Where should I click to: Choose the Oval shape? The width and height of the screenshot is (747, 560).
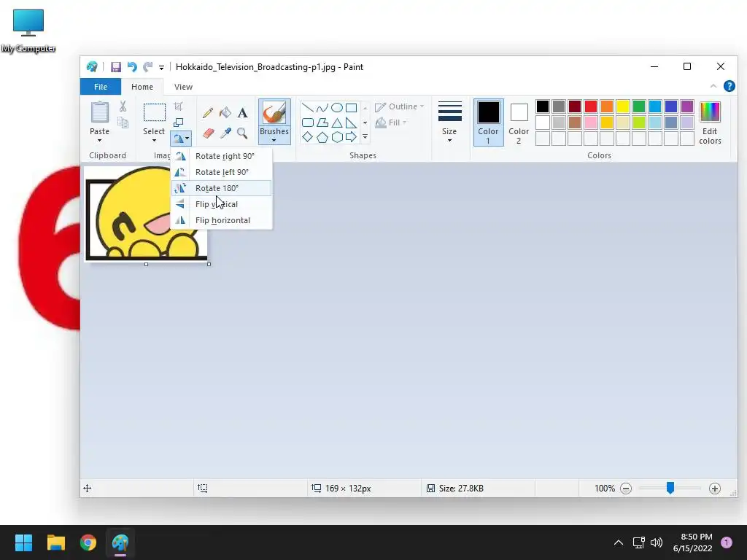[337, 108]
